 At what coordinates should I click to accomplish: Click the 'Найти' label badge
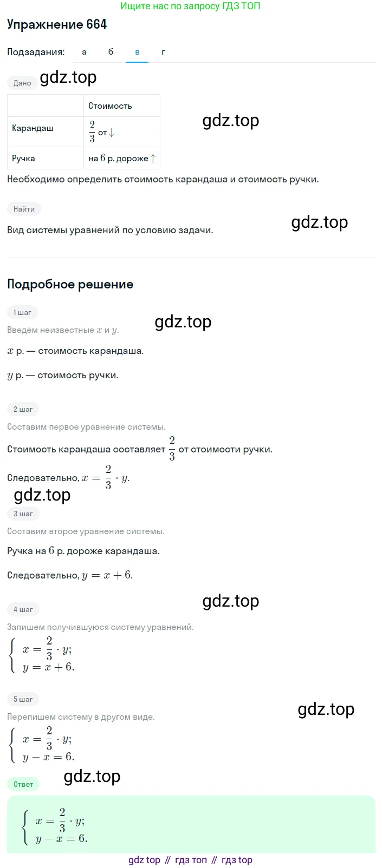[24, 209]
